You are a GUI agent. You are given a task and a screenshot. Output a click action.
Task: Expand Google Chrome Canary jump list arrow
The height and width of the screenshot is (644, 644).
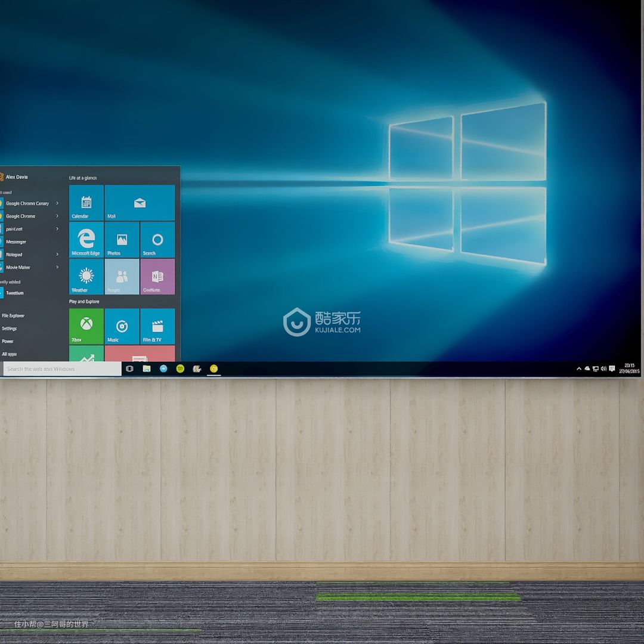(x=57, y=203)
